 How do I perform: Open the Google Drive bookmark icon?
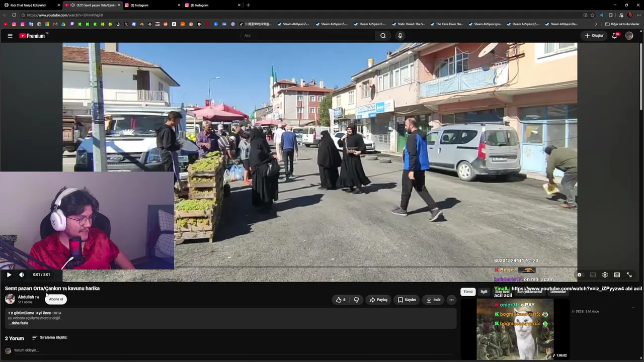[x=63, y=24]
